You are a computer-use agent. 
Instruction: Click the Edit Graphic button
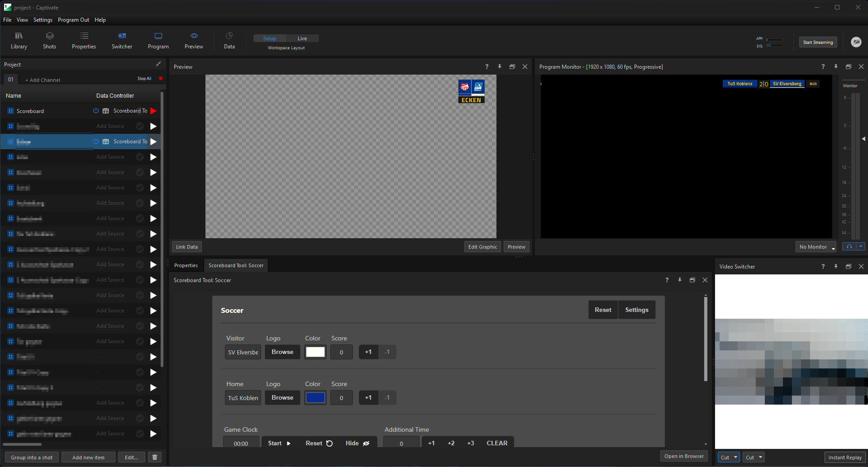coord(482,247)
